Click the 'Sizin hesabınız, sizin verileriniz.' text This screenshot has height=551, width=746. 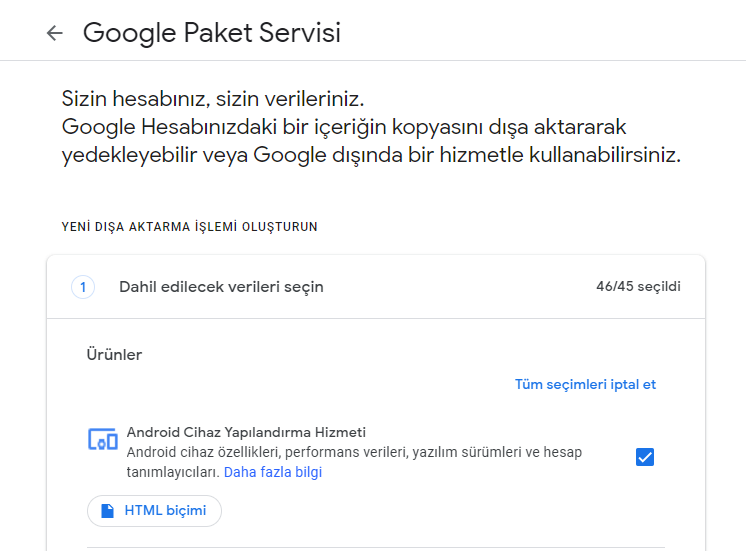tap(213, 99)
